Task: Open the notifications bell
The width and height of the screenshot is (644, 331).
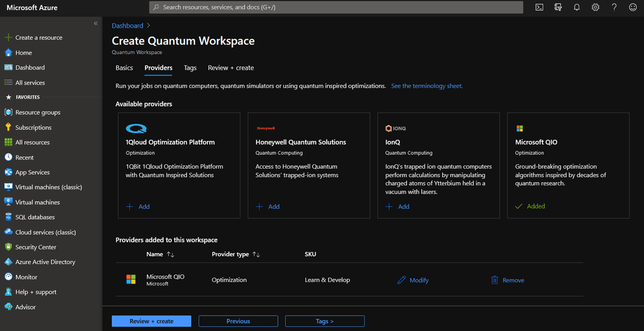Action: tap(576, 7)
